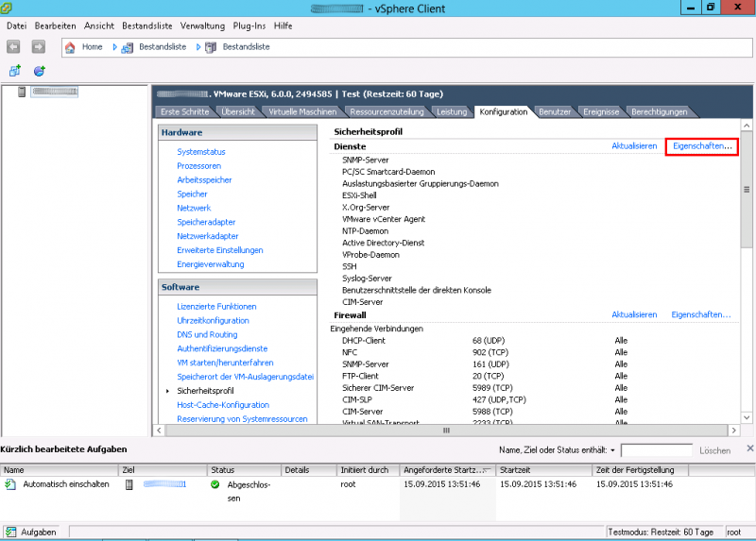Click the forward navigation arrow

click(x=38, y=46)
